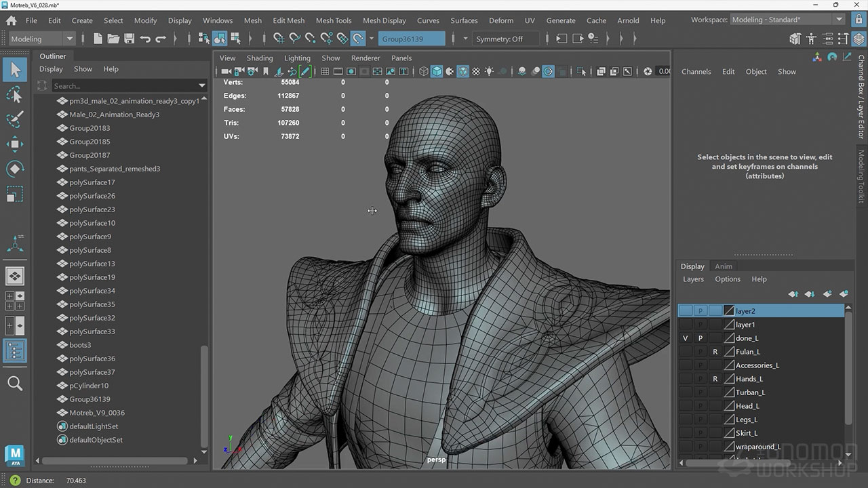Image resolution: width=868 pixels, height=488 pixels.
Task: Pick the Lasso select tool
Action: pyautogui.click(x=15, y=95)
